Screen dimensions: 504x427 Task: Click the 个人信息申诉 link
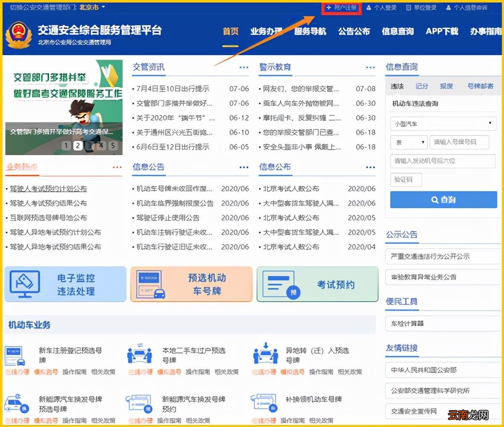click(x=467, y=8)
